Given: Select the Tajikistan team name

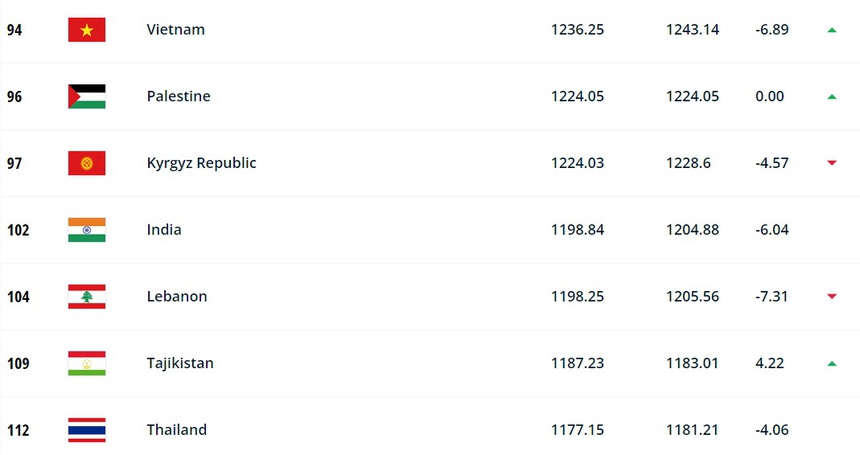Looking at the screenshot, I should tap(180, 364).
